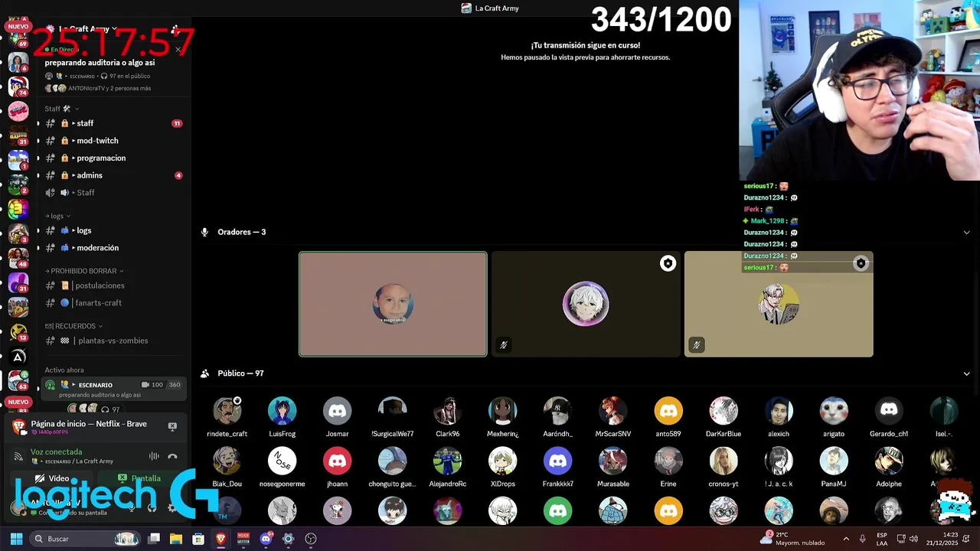Viewport: 980px width, 551px height.
Task: Switch to Brave browser in taskbar
Action: [x=220, y=539]
